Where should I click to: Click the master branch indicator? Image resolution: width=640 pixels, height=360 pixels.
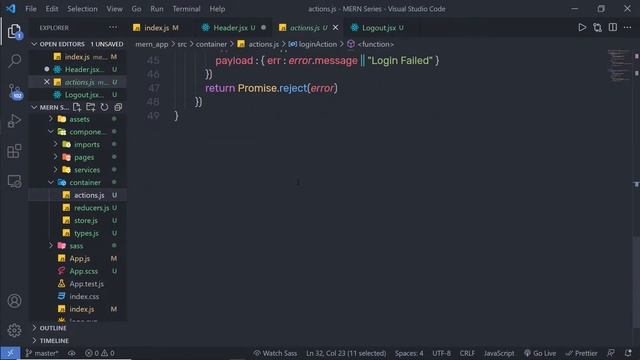(42, 353)
